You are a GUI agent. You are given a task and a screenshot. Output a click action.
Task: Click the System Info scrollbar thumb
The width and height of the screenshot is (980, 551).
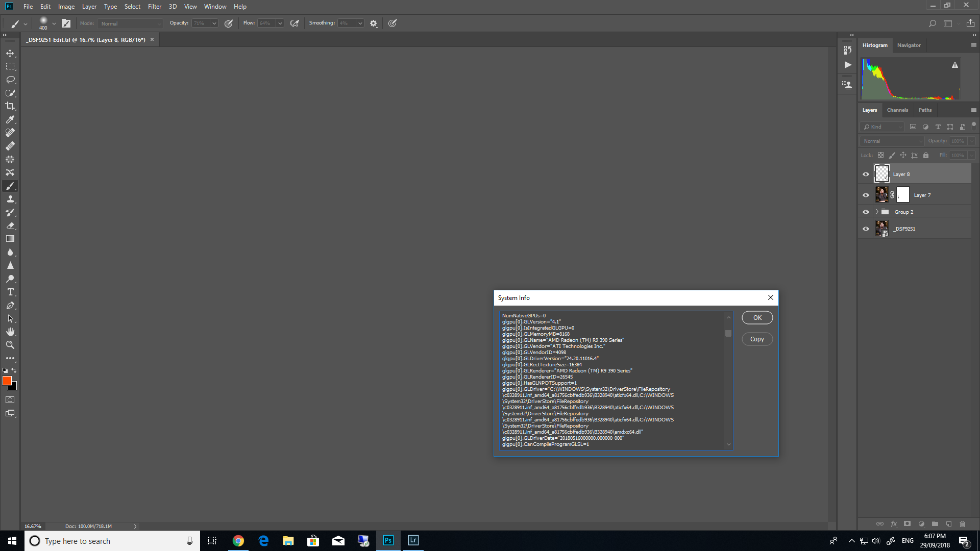pos(728,334)
